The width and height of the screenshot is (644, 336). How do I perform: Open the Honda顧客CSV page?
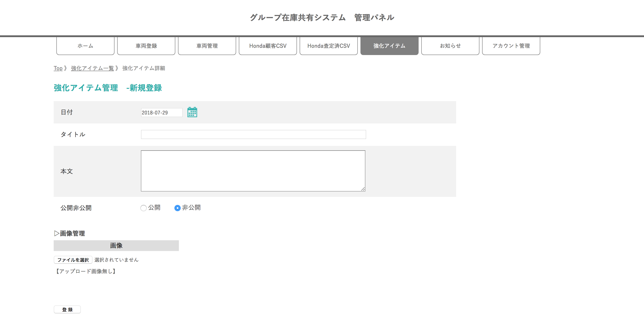pyautogui.click(x=268, y=46)
